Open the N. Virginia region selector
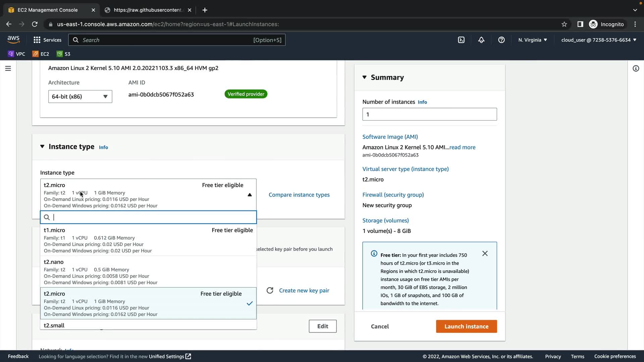Viewport: 644px width, 362px height. click(x=532, y=40)
